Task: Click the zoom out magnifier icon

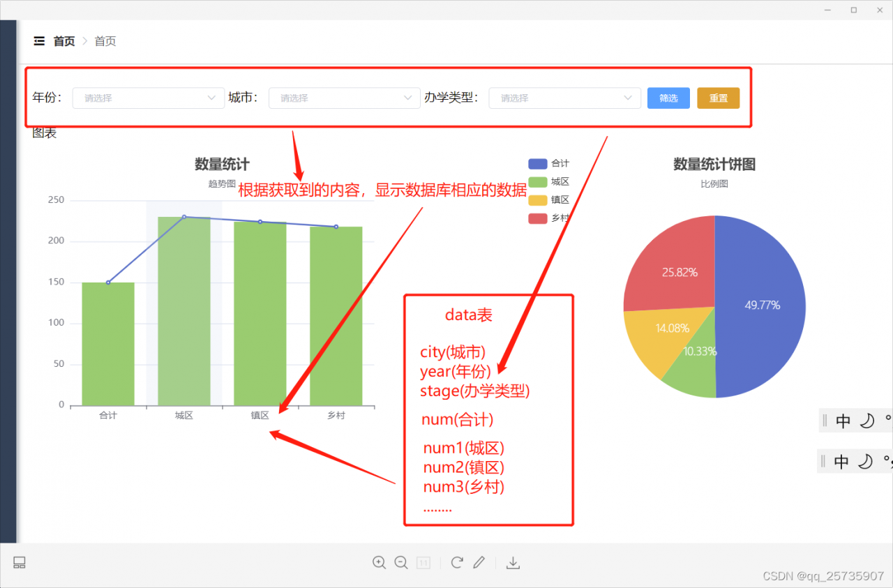Action: click(401, 562)
